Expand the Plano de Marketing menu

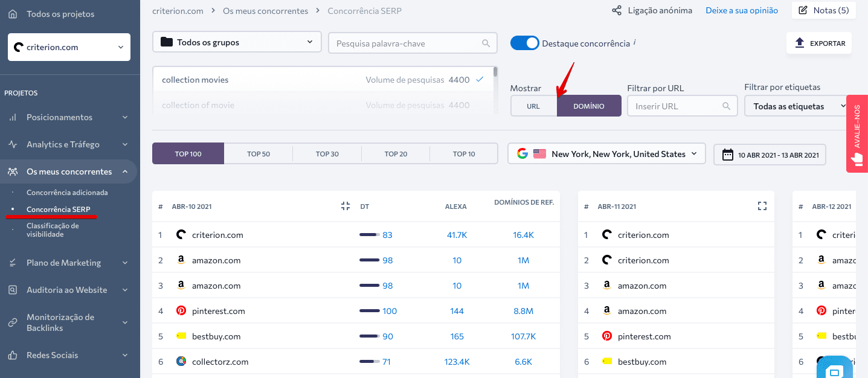(125, 263)
